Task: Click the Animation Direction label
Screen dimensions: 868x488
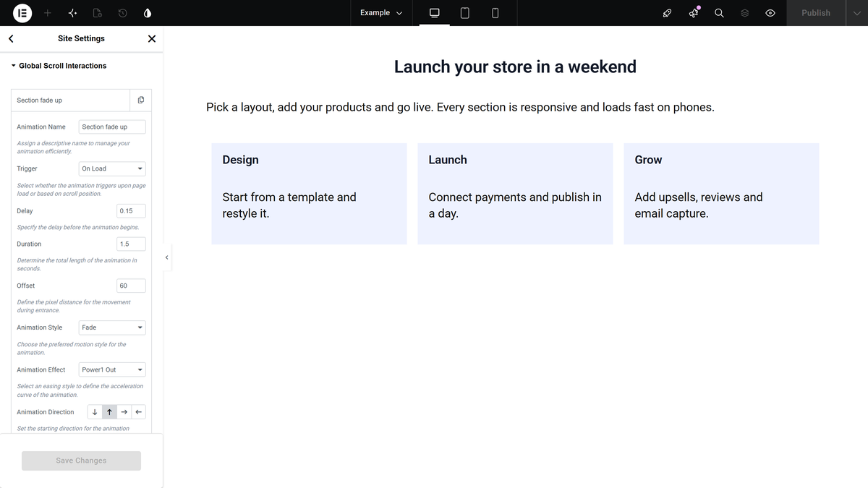Action: tap(46, 412)
